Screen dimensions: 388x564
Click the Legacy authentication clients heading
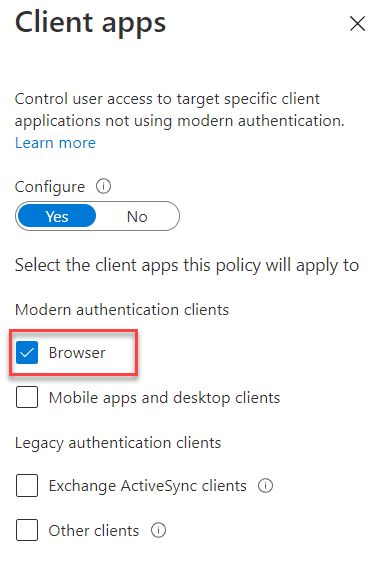[x=118, y=443]
